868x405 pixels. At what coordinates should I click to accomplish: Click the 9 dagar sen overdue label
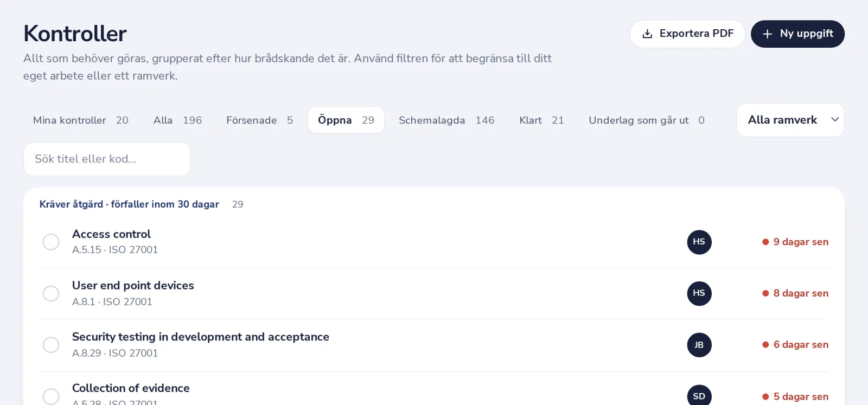[x=795, y=242]
